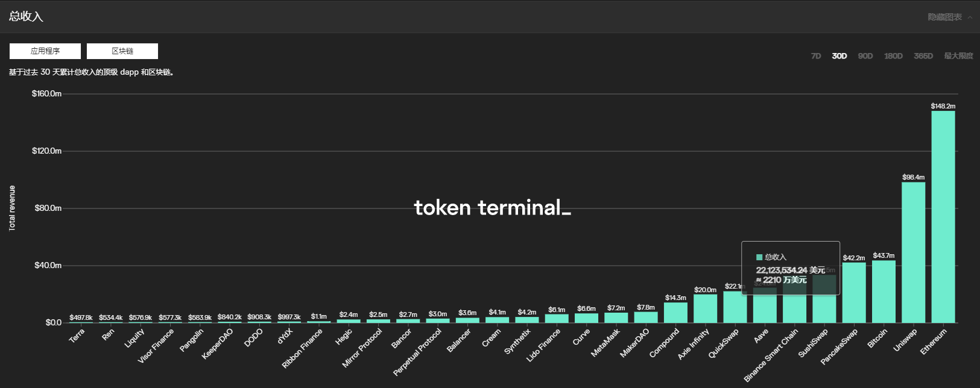Click the 应用程序 filter button
The width and height of the screenshot is (980, 388).
pos(45,51)
